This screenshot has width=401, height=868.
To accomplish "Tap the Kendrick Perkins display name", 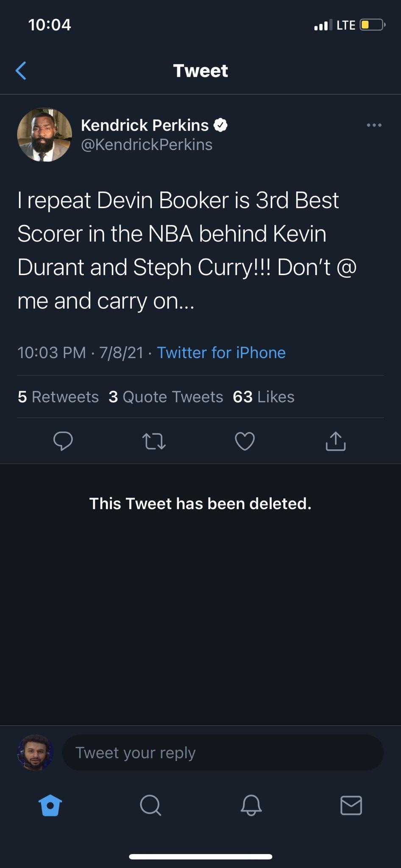I will pyautogui.click(x=145, y=125).
